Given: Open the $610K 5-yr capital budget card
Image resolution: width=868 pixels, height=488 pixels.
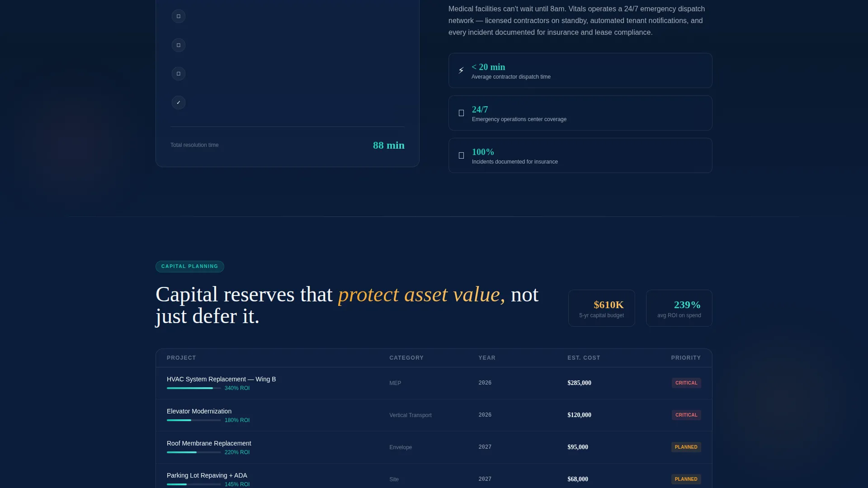Looking at the screenshot, I should [x=602, y=308].
